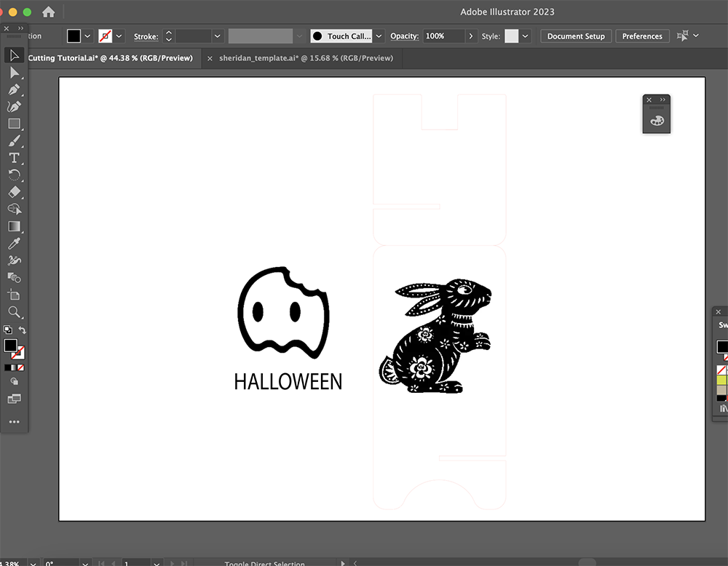Screen dimensions: 728x566
Task: Open the zoom level dropdown in status bar
Action: click(32, 562)
